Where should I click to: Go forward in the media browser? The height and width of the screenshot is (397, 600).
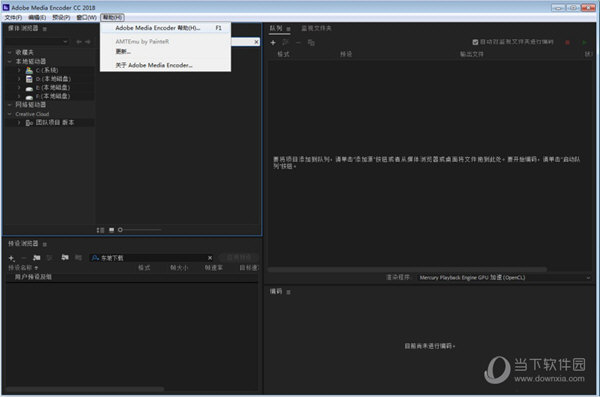(x=88, y=42)
